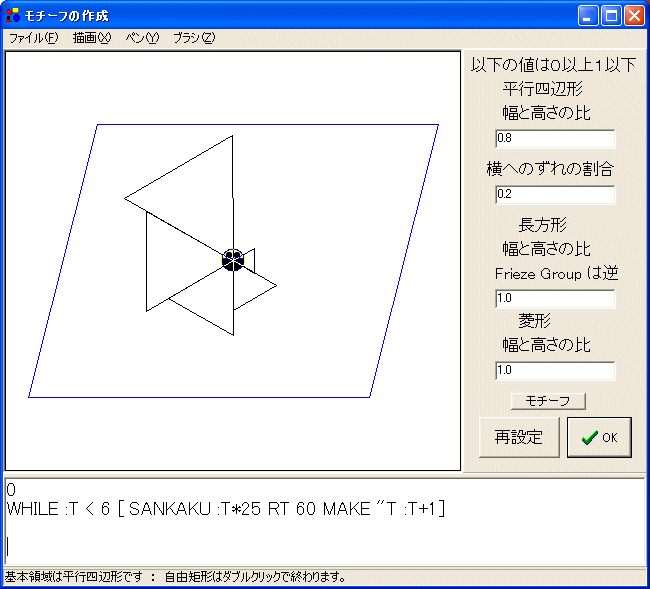The width and height of the screenshot is (650, 589).
Task: Open the ペン(Y) menu
Action: point(142,38)
